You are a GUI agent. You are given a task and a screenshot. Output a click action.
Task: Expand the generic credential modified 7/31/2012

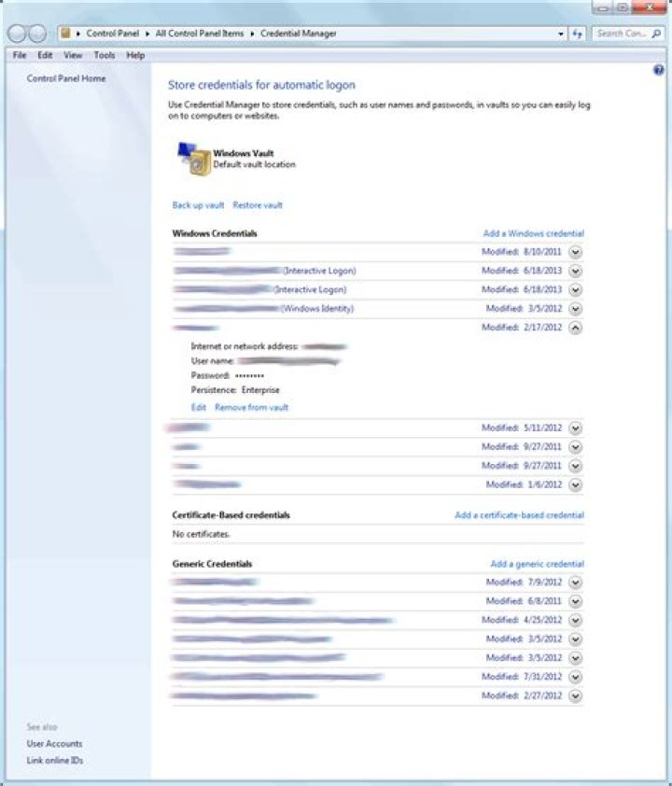click(x=575, y=677)
